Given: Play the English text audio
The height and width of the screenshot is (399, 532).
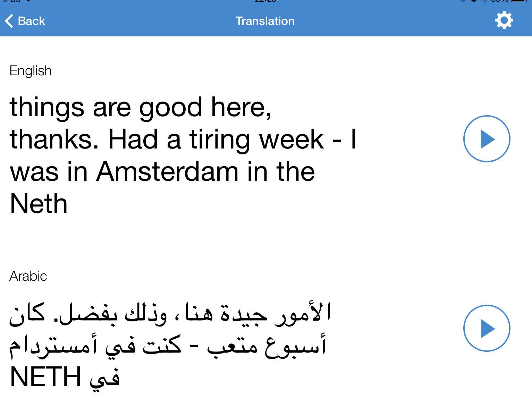Looking at the screenshot, I should tap(487, 139).
